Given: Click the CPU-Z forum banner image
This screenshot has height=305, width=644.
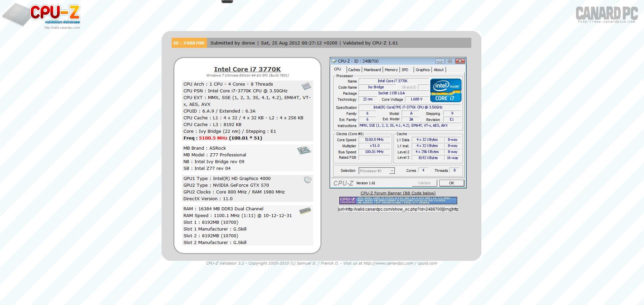Looking at the screenshot, I should [x=398, y=201].
